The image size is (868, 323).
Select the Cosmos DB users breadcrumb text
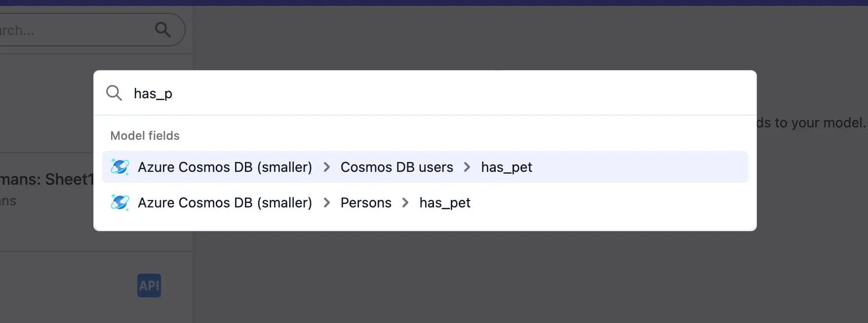click(396, 167)
